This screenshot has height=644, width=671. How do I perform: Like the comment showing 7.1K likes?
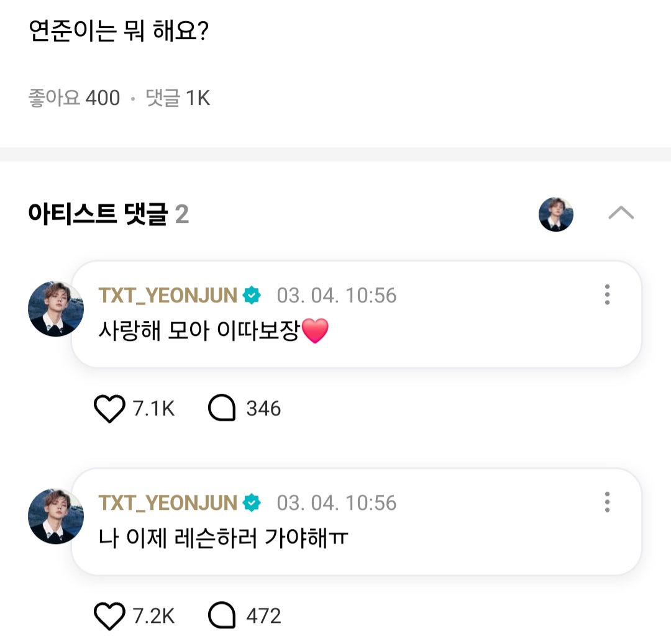click(110, 409)
